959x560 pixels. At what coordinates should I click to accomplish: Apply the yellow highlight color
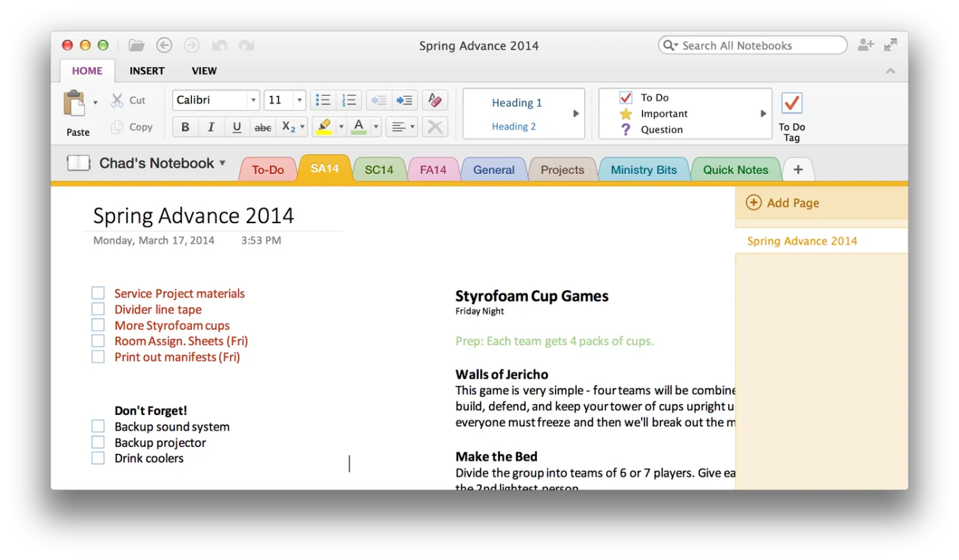[324, 127]
